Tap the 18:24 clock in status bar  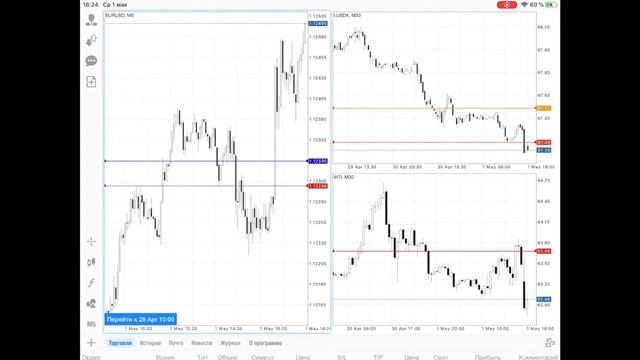tap(90, 5)
